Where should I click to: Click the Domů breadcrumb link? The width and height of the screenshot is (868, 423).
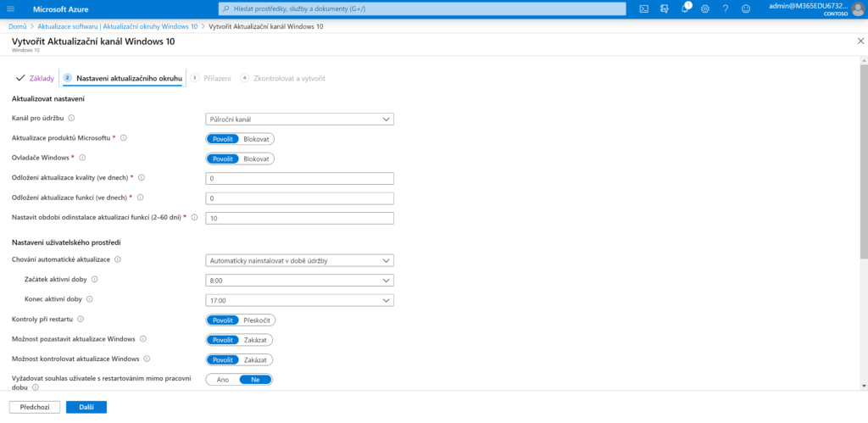point(18,26)
